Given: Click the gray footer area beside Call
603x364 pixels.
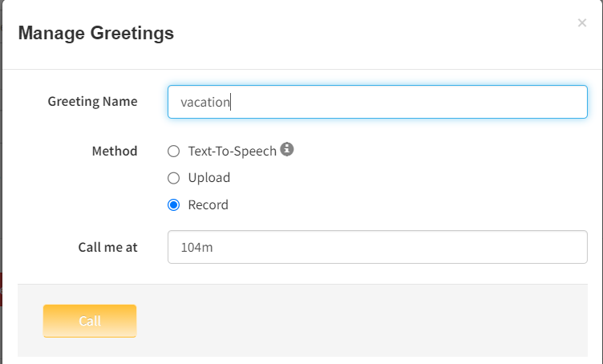Looking at the screenshot, I should tap(361, 321).
